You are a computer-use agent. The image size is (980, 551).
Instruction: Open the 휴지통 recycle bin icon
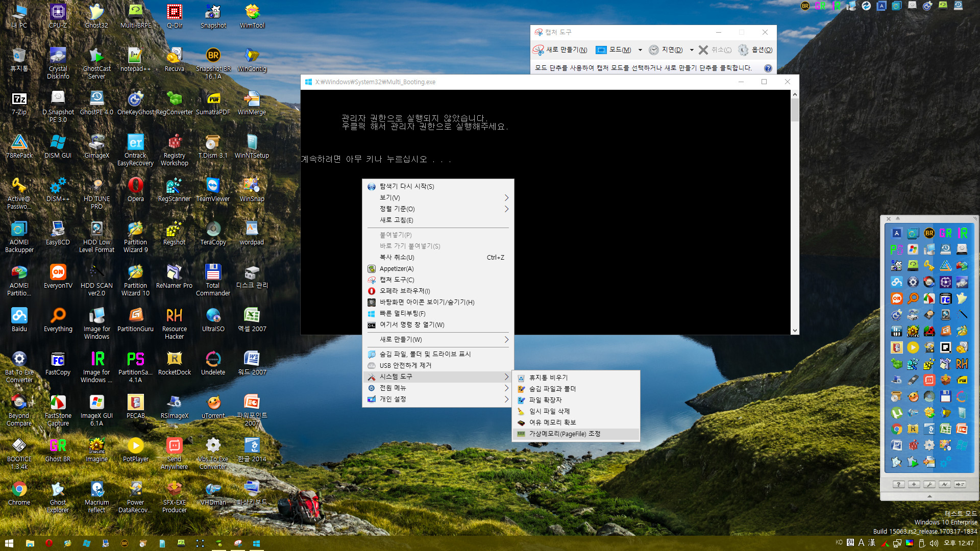pyautogui.click(x=19, y=59)
